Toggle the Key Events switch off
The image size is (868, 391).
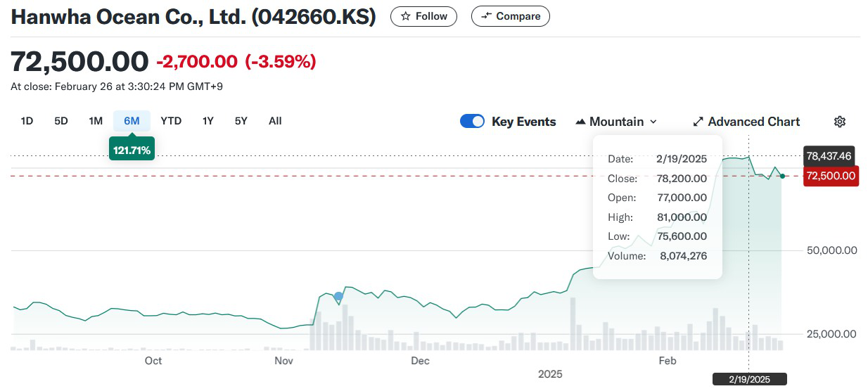click(x=472, y=122)
